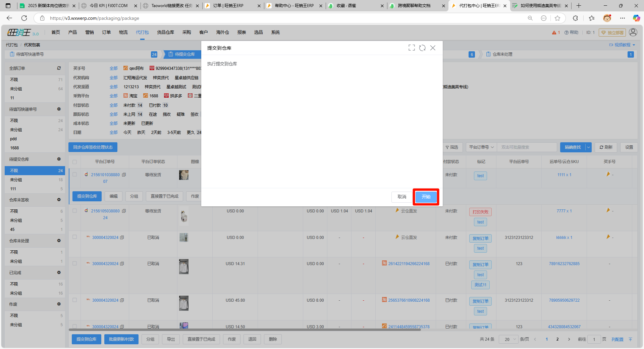Image resolution: width=644 pixels, height=349 pixels.
Task: Click horizontal scrollbar of order table
Action: click(245, 330)
